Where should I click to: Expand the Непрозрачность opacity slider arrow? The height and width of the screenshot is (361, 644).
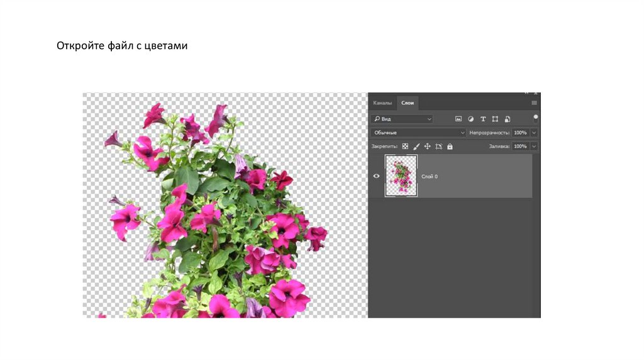coord(535,133)
